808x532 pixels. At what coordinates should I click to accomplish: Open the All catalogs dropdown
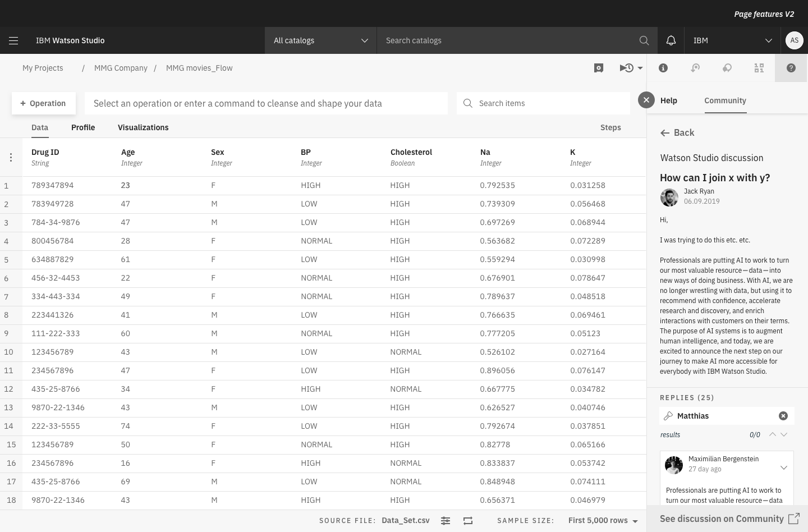click(x=320, y=40)
